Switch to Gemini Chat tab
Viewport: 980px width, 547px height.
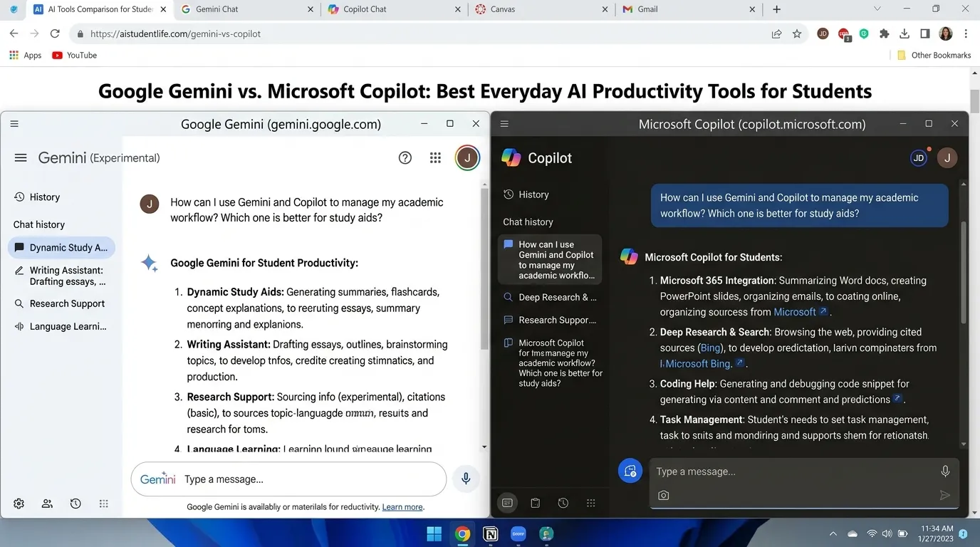[246, 9]
